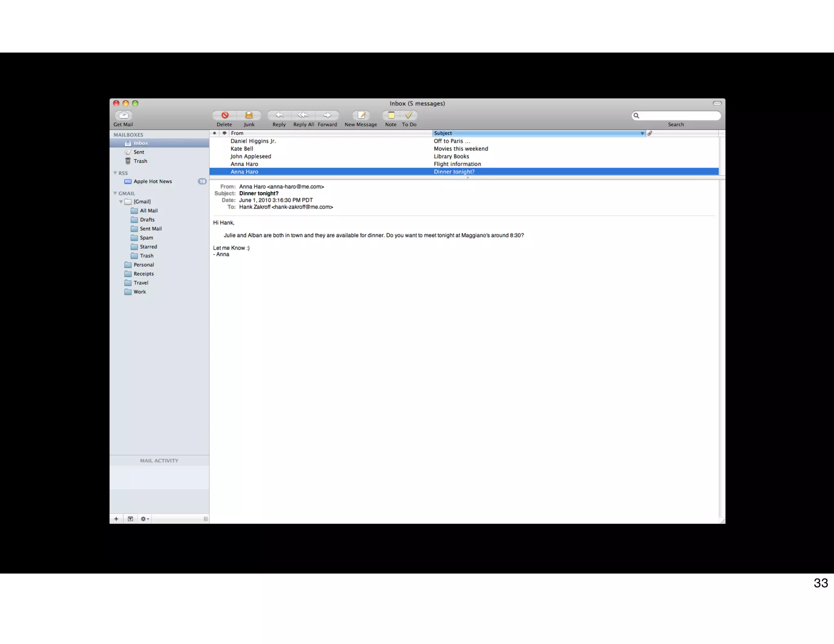The width and height of the screenshot is (834, 644).
Task: Collapse the RSS section triangle
Action: point(115,173)
